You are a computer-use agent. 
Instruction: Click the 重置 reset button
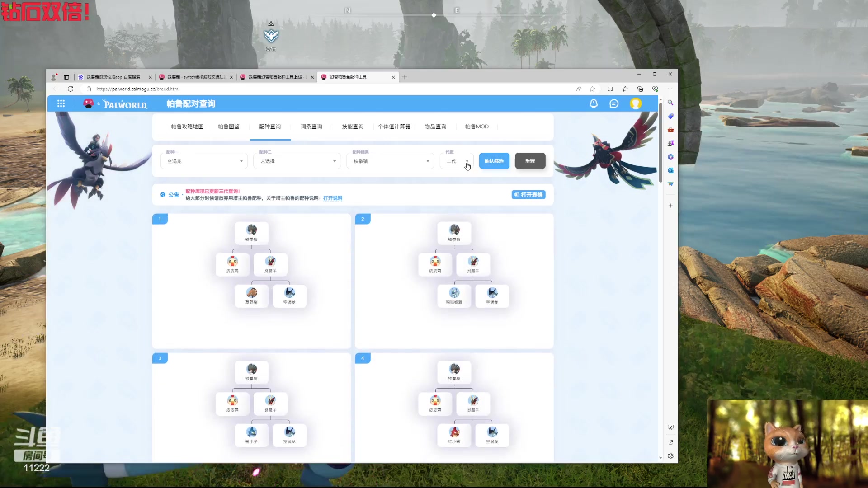530,161
